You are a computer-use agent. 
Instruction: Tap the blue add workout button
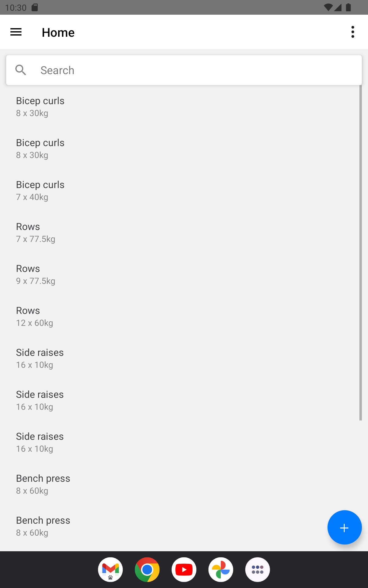pyautogui.click(x=344, y=527)
